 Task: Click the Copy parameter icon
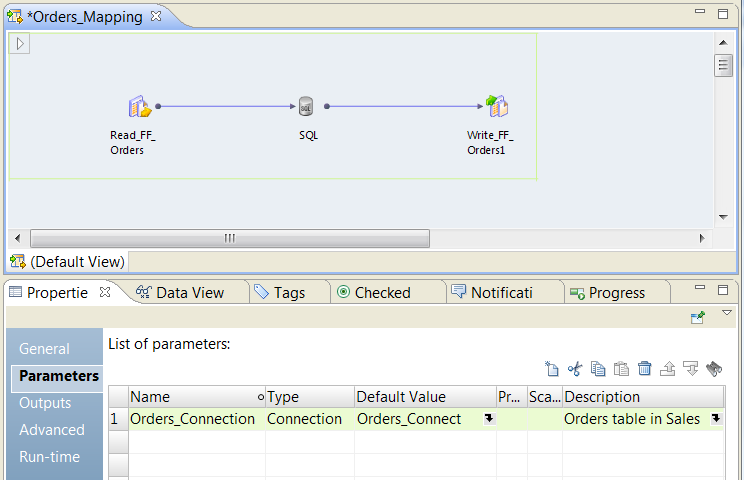[x=598, y=369]
